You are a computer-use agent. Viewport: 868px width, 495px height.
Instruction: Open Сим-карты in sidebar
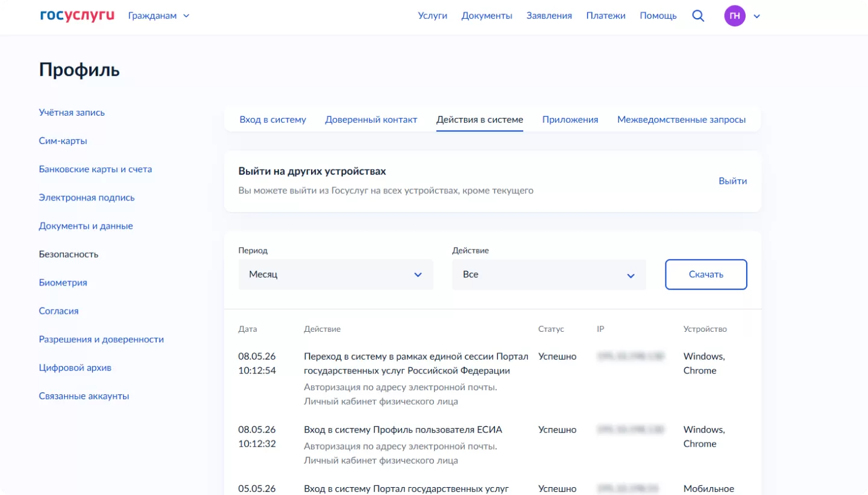point(63,141)
